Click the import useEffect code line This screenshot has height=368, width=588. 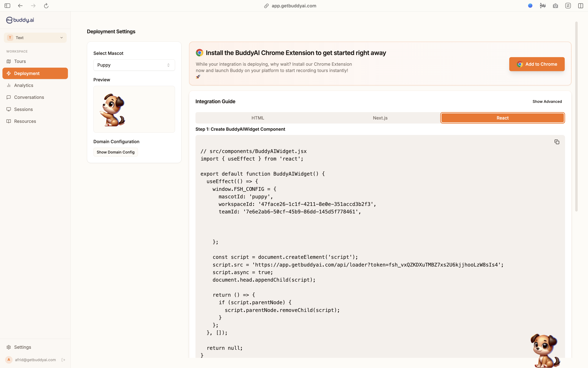[252, 159]
